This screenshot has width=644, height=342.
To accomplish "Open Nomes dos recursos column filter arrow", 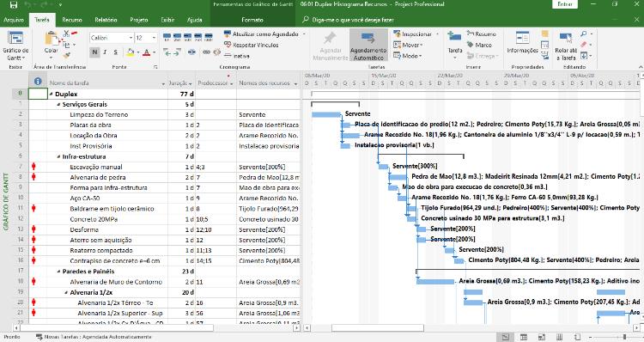I will [x=295, y=84].
